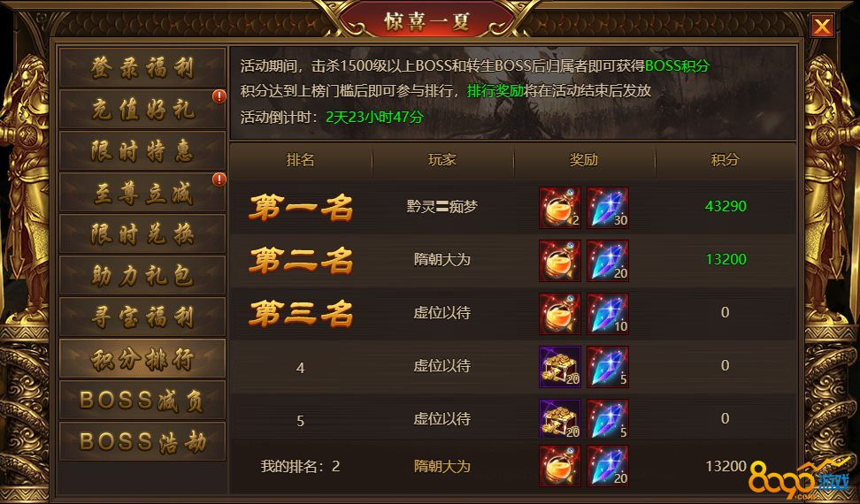Screen dimensions: 860x504
Task: Select the 至尊立减 tab
Action: click(x=142, y=192)
